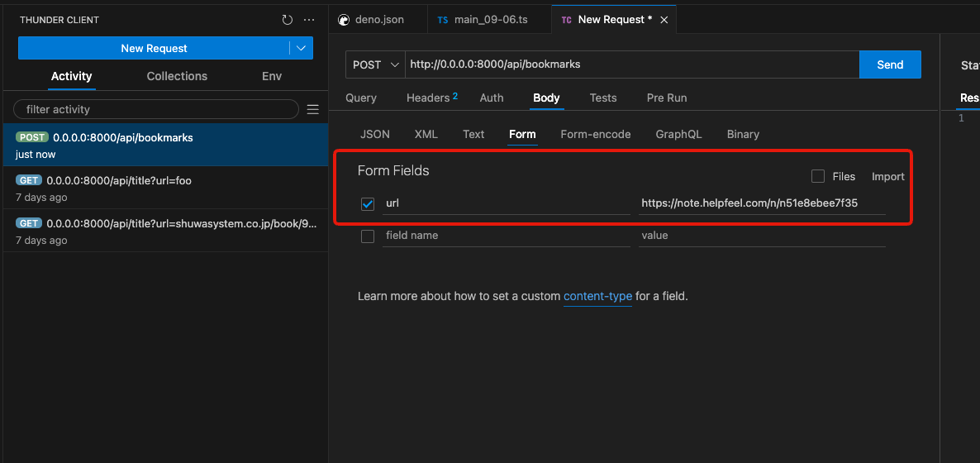Viewport: 980px width, 463px height.
Task: Expand the New Request dropdown arrow
Action: pos(302,49)
